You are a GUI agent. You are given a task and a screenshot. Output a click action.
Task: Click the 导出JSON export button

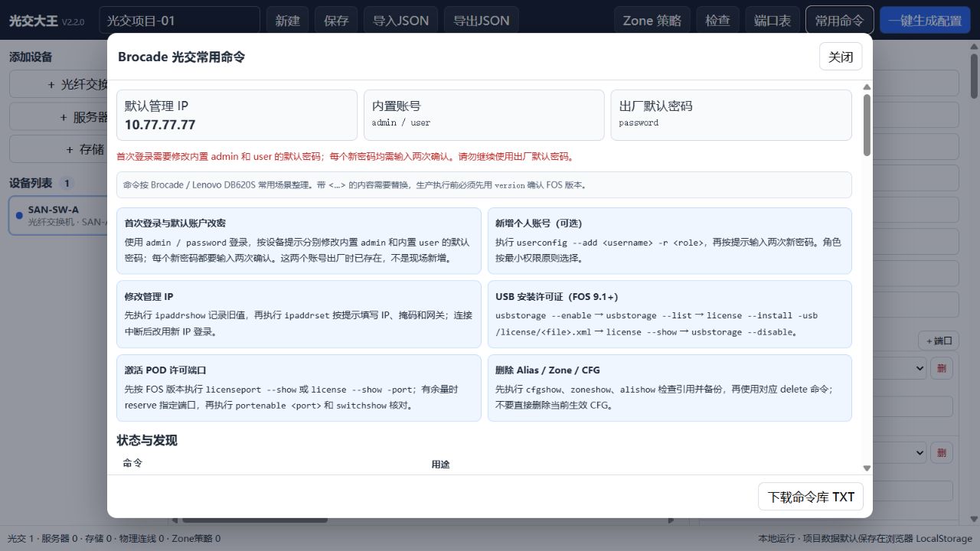click(x=482, y=21)
